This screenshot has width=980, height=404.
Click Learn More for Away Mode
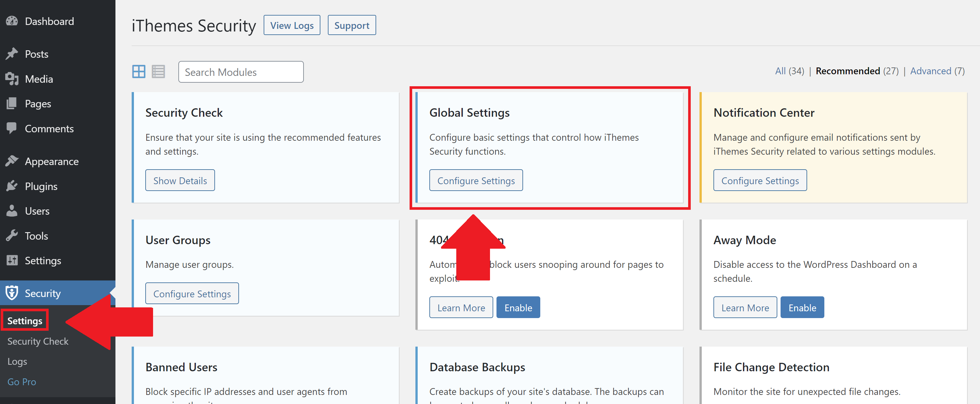click(745, 307)
